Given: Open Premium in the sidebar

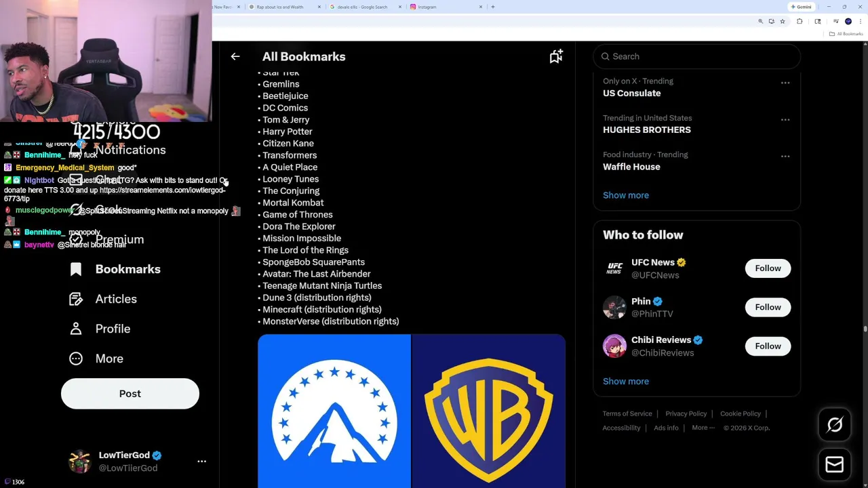Looking at the screenshot, I should click(x=119, y=239).
